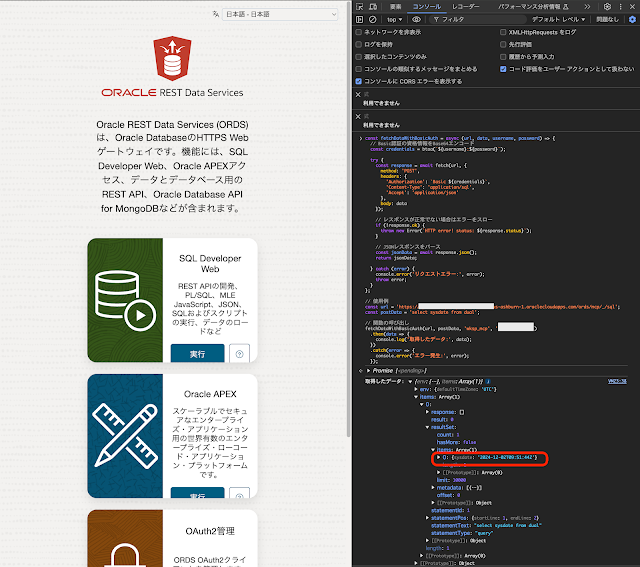The height and width of the screenshot is (567, 640).
Task: Show more DevTools tabs with double-chevron
Action: pyautogui.click(x=587, y=7)
